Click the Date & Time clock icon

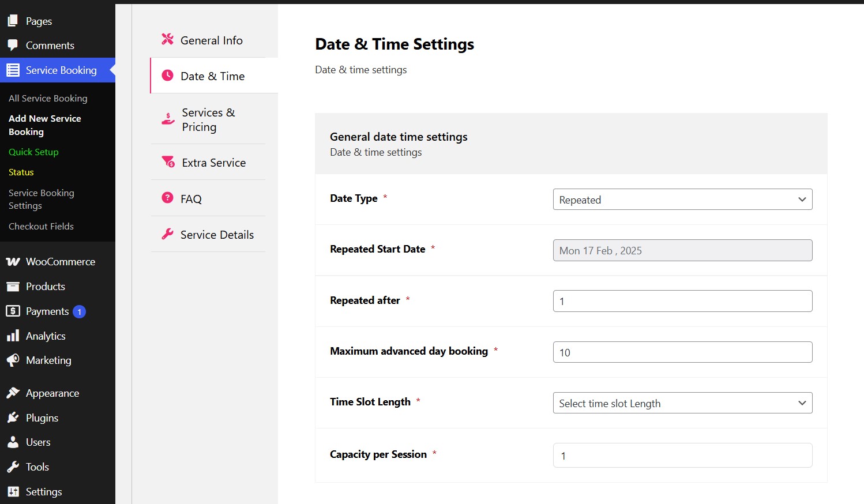[167, 75]
